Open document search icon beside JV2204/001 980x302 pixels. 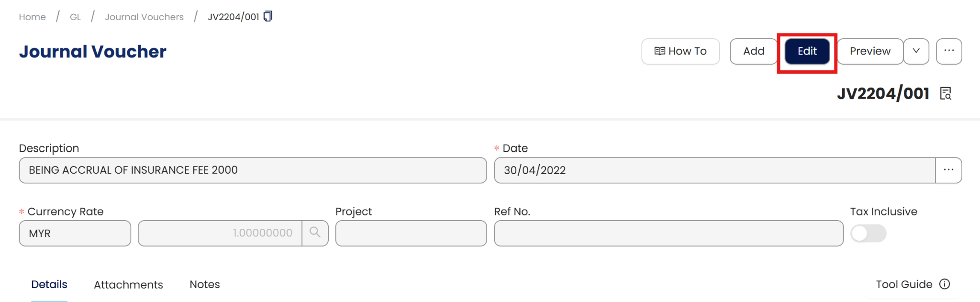tap(946, 93)
